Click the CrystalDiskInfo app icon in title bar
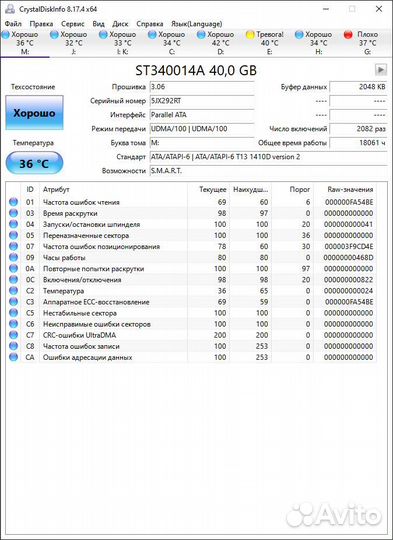Viewport: 393px width, 540px height. click(10, 9)
